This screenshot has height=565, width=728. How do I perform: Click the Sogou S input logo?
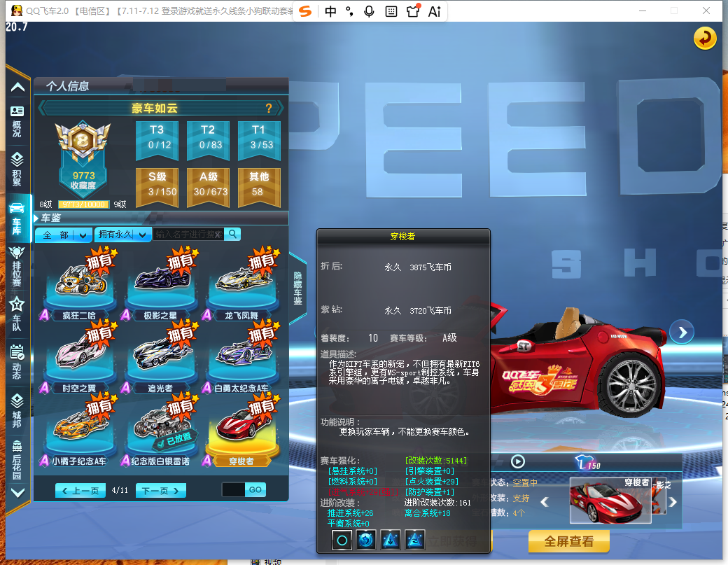pos(305,11)
